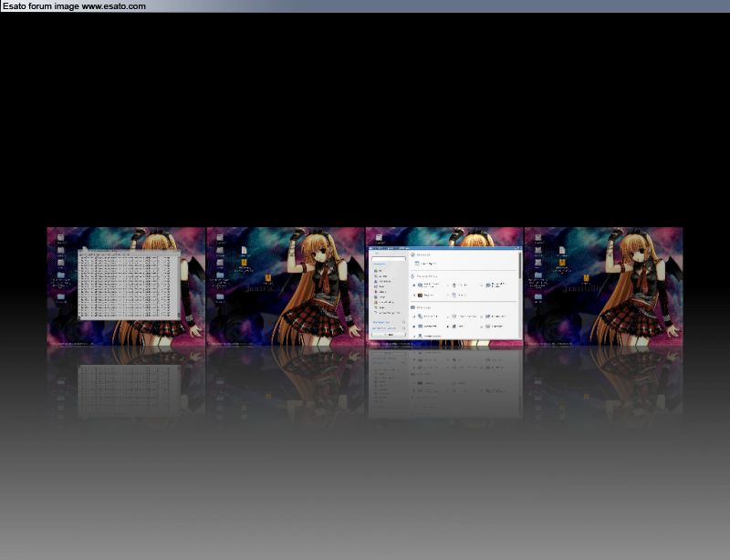Click the control center's vertical scrollbar
The height and width of the screenshot is (560, 730).
coord(519,264)
